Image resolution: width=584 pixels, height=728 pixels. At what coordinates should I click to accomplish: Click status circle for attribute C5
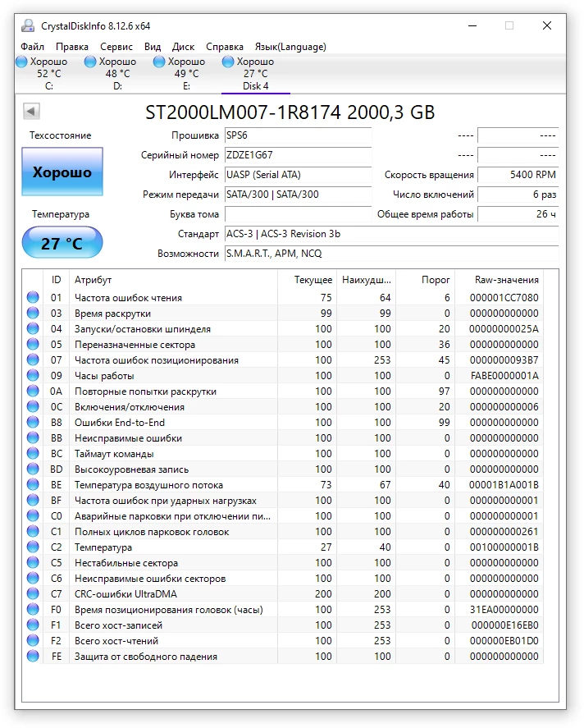point(33,563)
